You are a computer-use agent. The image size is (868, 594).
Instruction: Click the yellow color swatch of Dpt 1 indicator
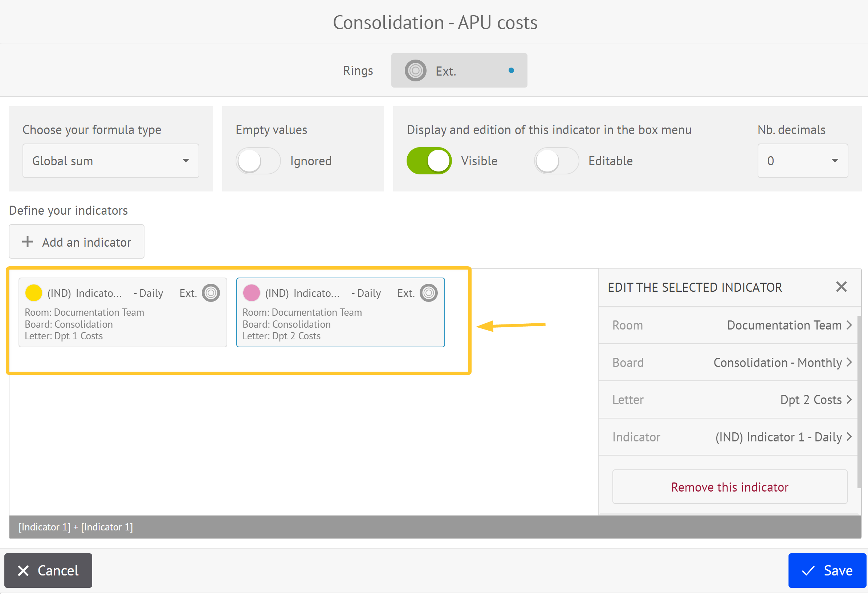[34, 293]
